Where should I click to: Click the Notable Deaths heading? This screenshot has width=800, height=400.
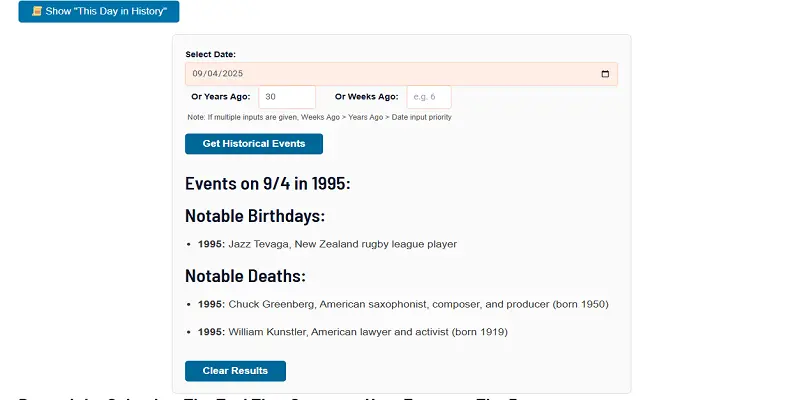245,276
